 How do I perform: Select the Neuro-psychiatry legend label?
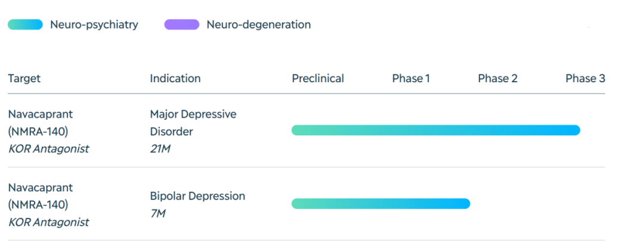(x=94, y=24)
